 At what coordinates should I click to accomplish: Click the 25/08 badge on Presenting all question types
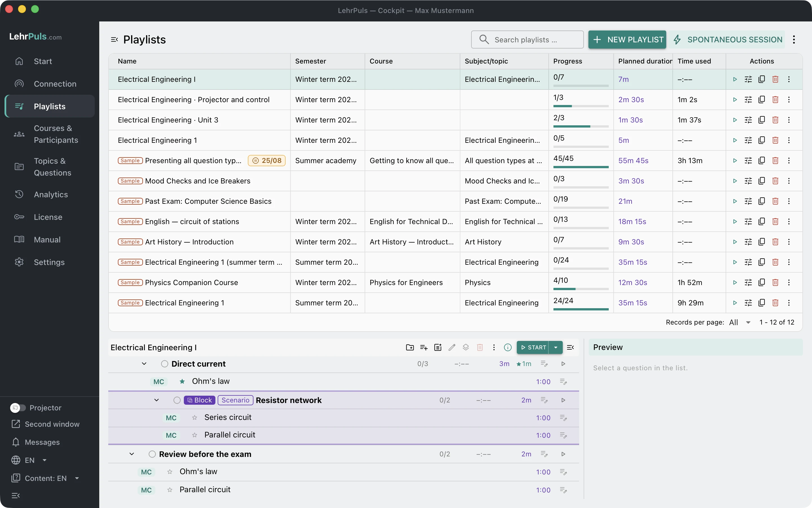tap(267, 161)
